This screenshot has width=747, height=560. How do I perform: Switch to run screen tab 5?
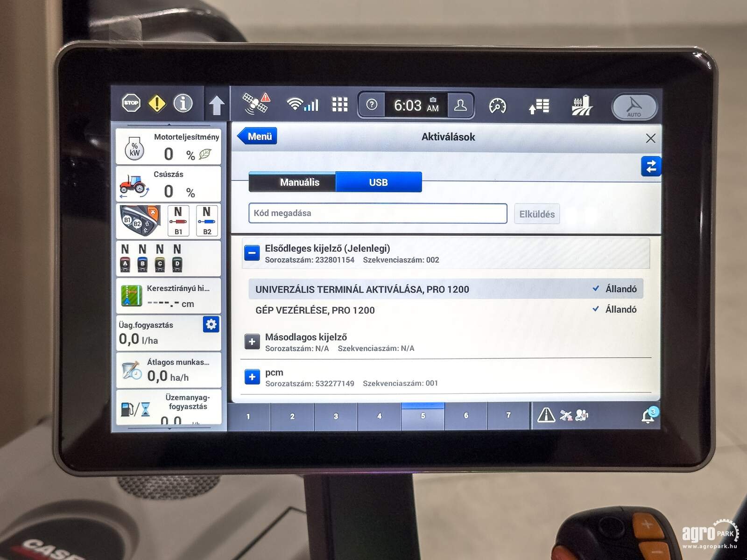(423, 416)
